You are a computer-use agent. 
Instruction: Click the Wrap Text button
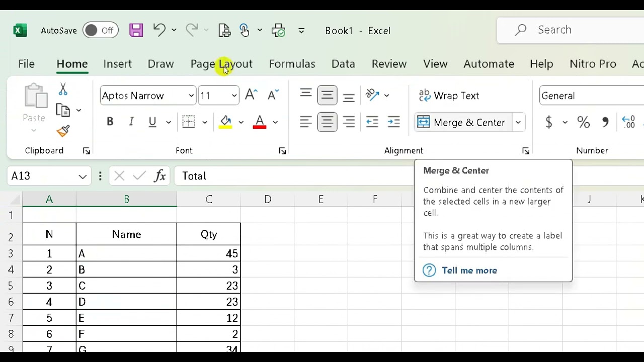pyautogui.click(x=449, y=96)
